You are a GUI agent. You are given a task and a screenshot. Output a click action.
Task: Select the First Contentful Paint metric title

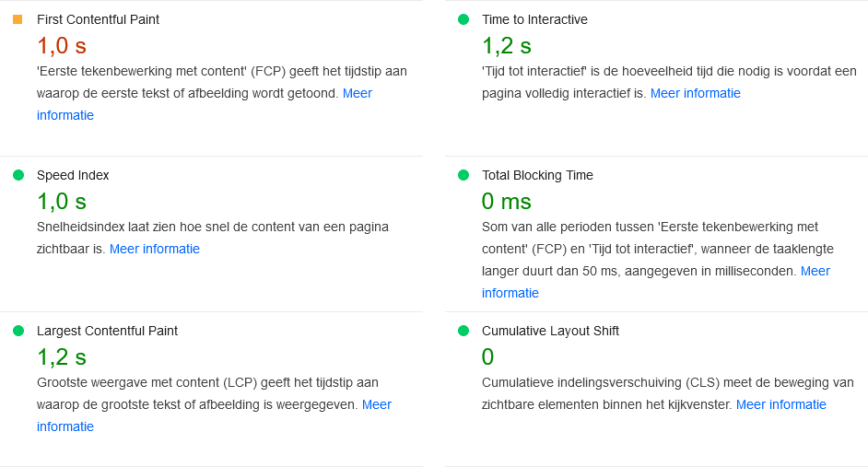[x=98, y=19]
